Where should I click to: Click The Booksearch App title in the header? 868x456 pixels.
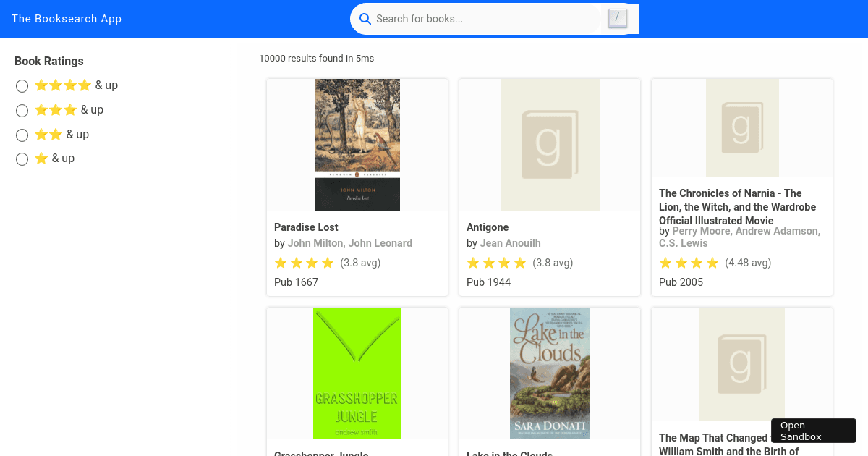(67, 18)
